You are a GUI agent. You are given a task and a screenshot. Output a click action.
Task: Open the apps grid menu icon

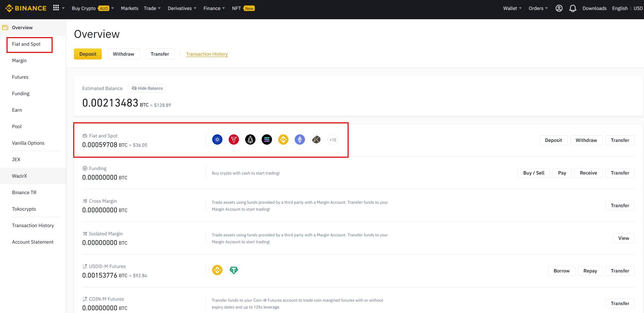pos(56,8)
